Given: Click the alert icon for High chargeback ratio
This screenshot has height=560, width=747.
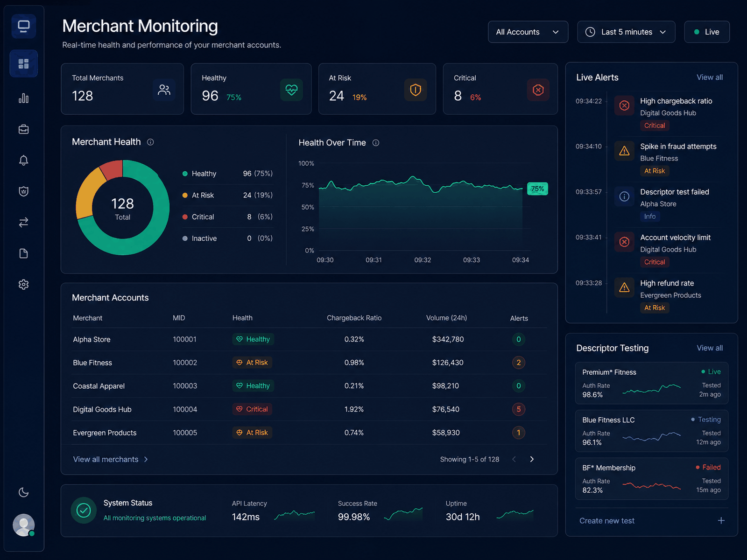Looking at the screenshot, I should [x=624, y=105].
